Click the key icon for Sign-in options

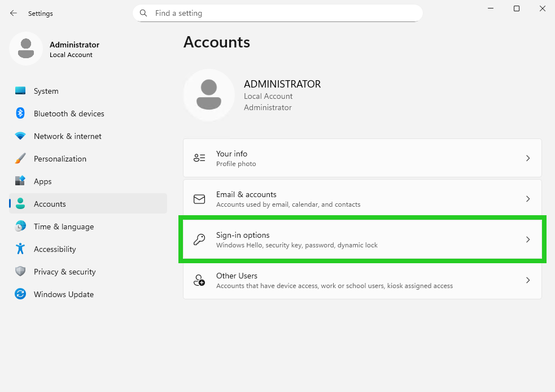pos(199,239)
